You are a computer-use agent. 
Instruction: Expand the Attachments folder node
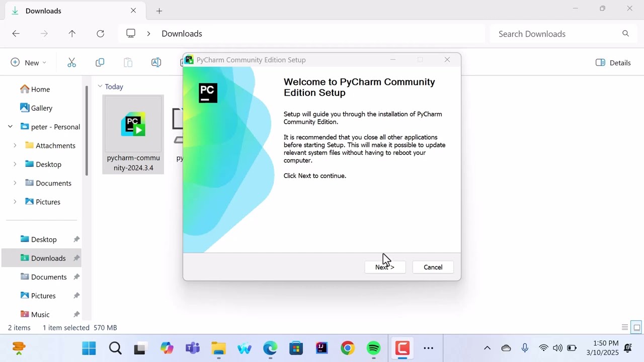(15, 145)
